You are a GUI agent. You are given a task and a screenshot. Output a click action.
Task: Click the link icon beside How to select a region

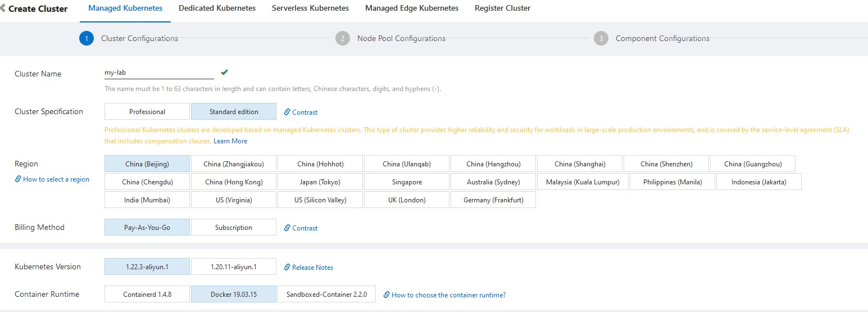pos(18,179)
